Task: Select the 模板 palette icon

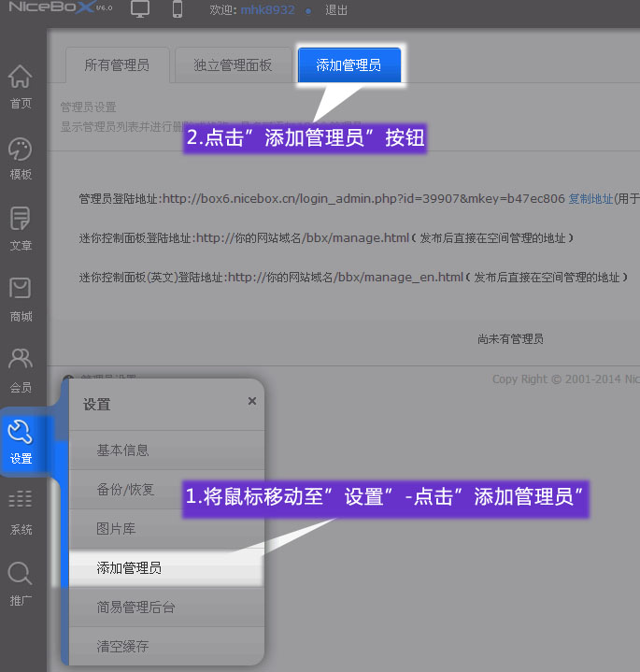Action: [21, 150]
